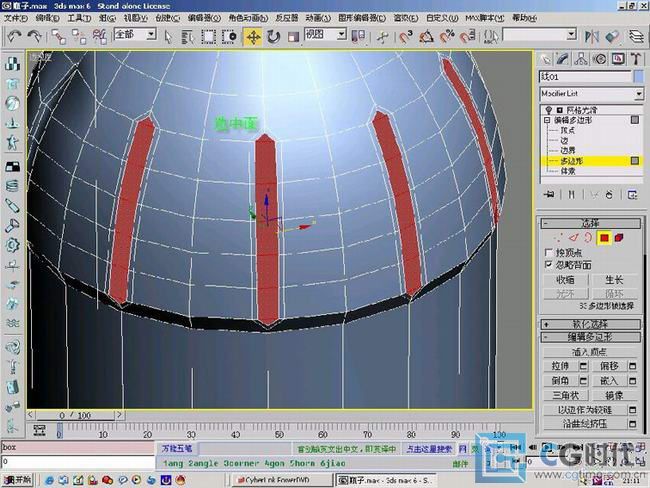Open the 工具(T) menu
Image resolution: width=650 pixels, height=488 pixels.
point(79,18)
